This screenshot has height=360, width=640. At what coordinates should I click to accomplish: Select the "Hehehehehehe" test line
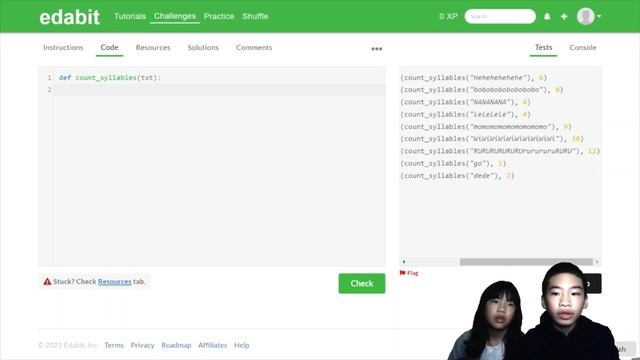pos(473,78)
